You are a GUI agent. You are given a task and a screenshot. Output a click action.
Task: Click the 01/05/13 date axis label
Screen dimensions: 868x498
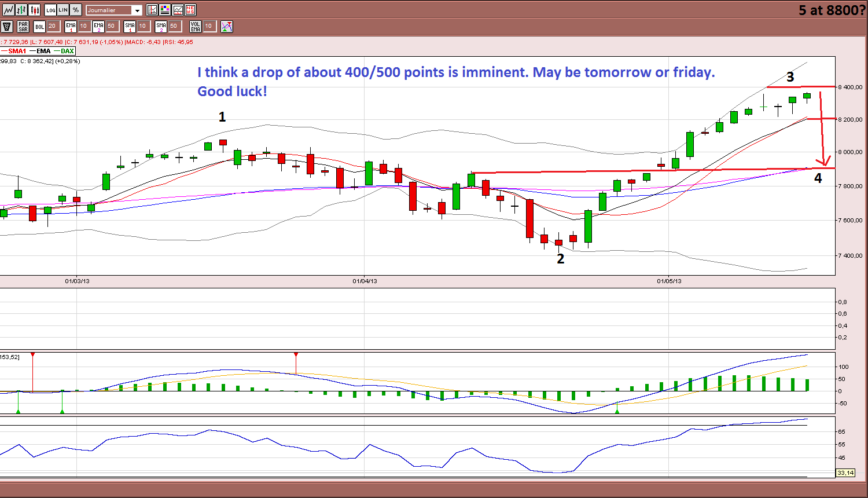click(669, 281)
